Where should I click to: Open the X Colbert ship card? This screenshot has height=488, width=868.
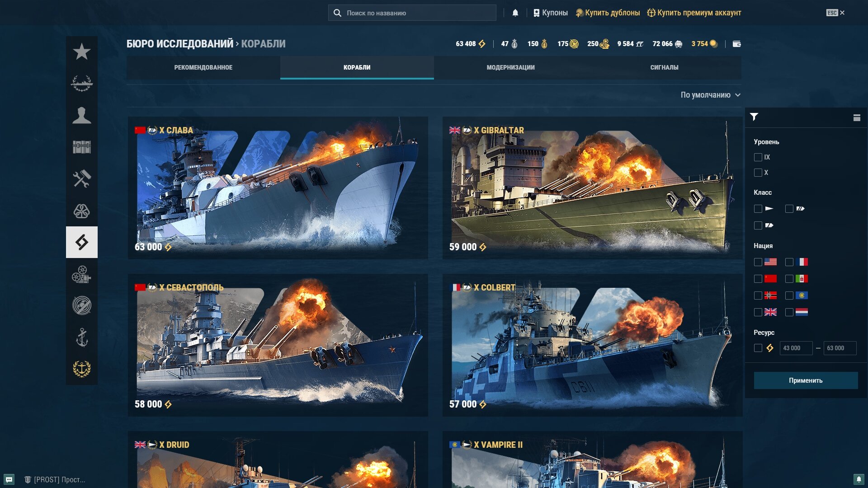pos(593,345)
